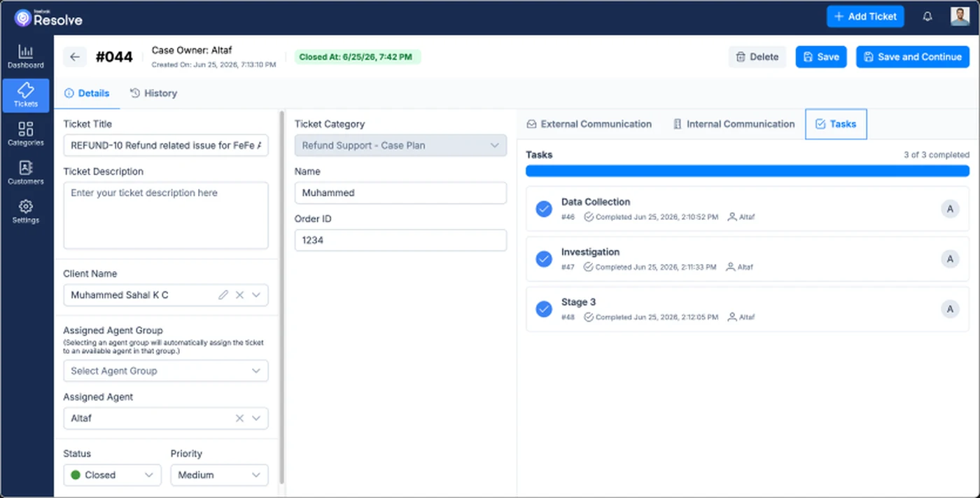Open the notifications bell
The width and height of the screenshot is (980, 498).
[x=927, y=17]
